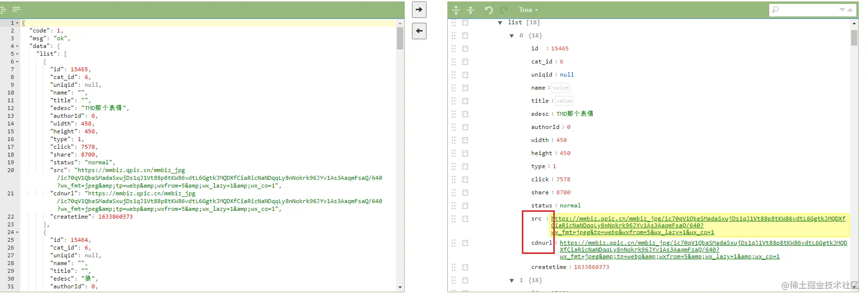Viewport: 868px width, 299px height.
Task: Grab drag handle of type row
Action: click(454, 166)
